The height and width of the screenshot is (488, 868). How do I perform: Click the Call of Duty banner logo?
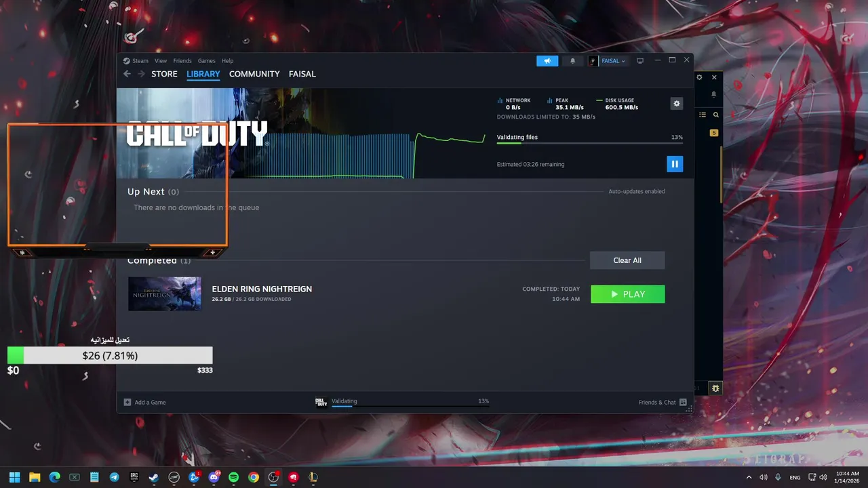point(197,134)
